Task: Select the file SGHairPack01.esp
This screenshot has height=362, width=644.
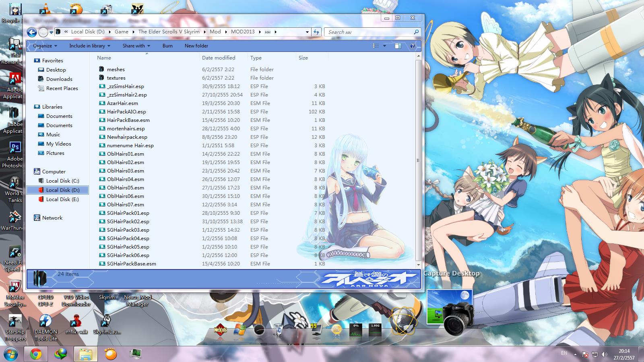Action: [x=128, y=213]
